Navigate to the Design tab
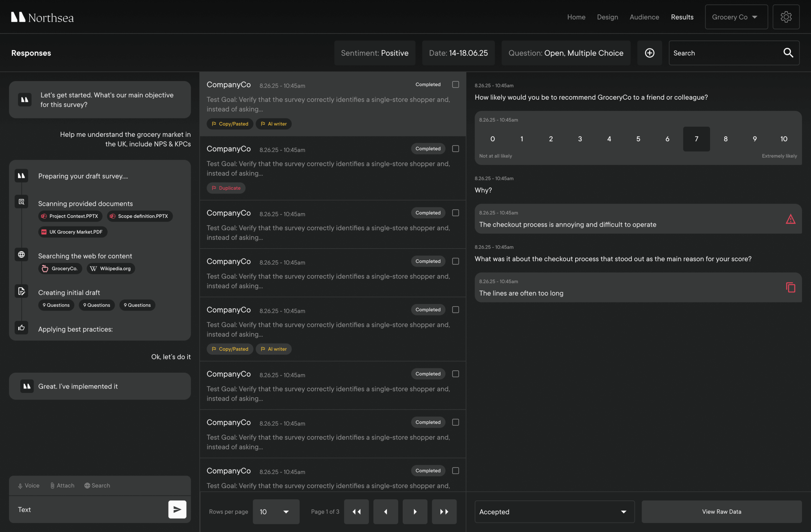This screenshot has height=532, width=811. coord(607,17)
